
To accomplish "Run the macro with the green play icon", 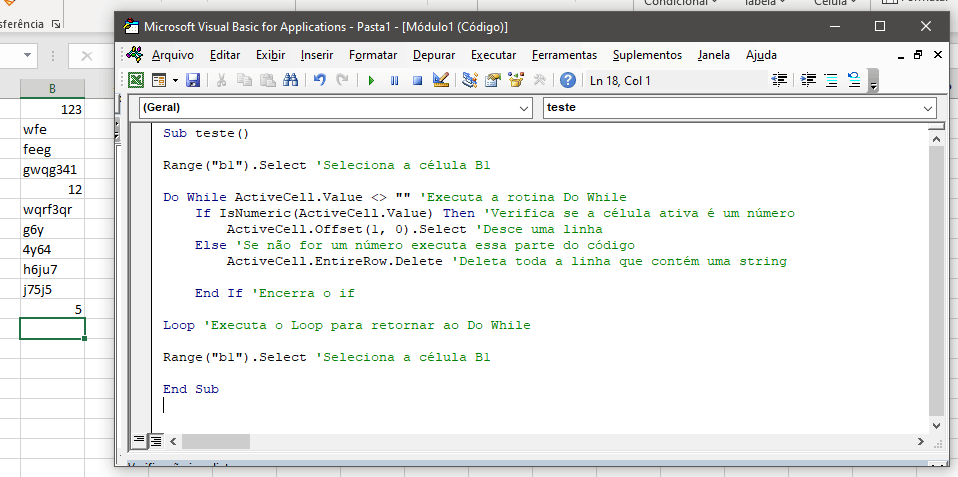I will click(371, 80).
